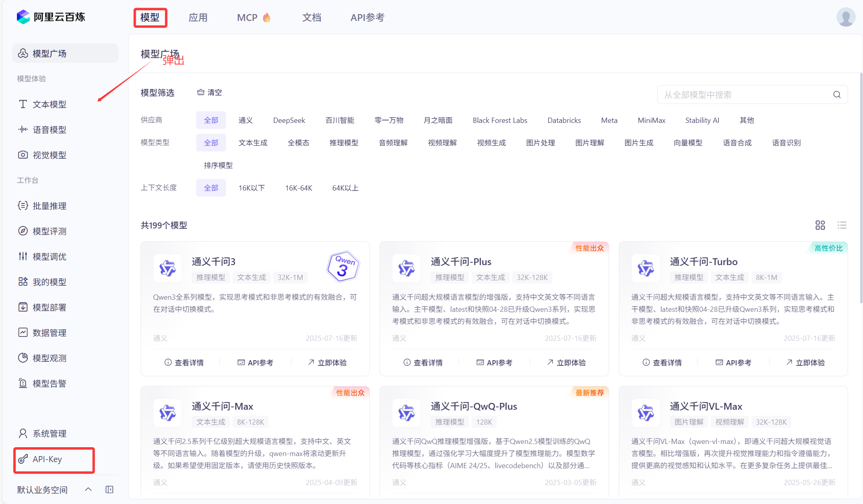Screen dimensions: 863x504
Task: Click the 从全部模型中搜索 search field
Action: click(752, 95)
